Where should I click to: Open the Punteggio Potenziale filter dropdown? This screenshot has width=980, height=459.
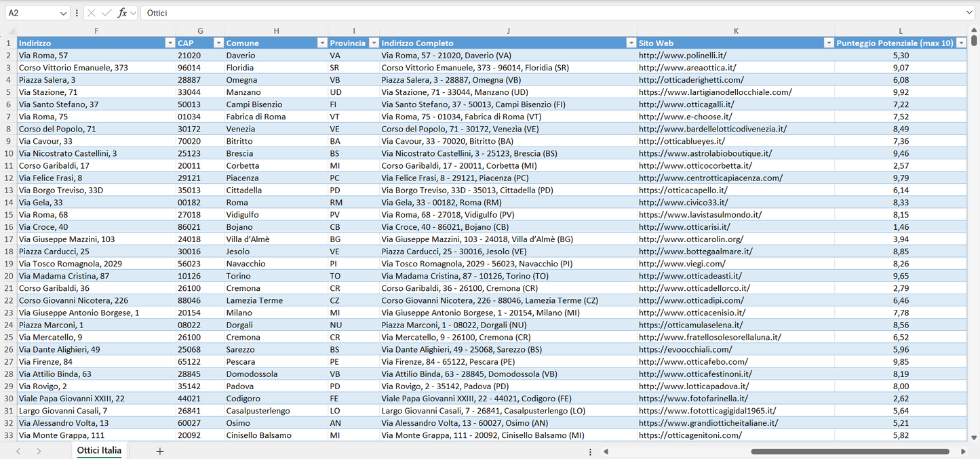pos(962,42)
